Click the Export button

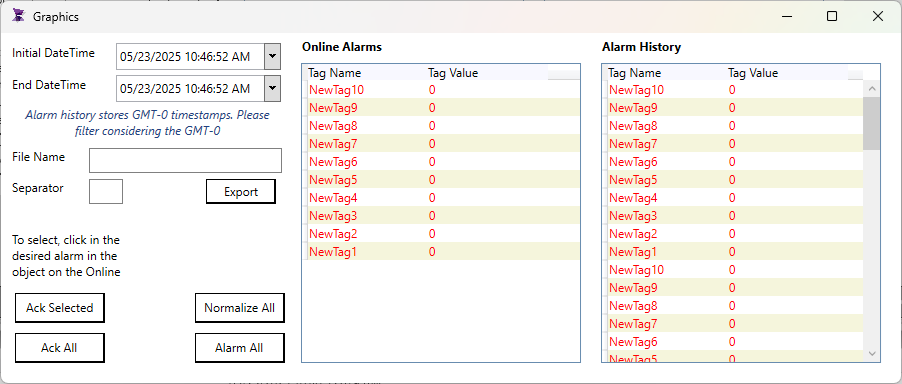coord(241,191)
